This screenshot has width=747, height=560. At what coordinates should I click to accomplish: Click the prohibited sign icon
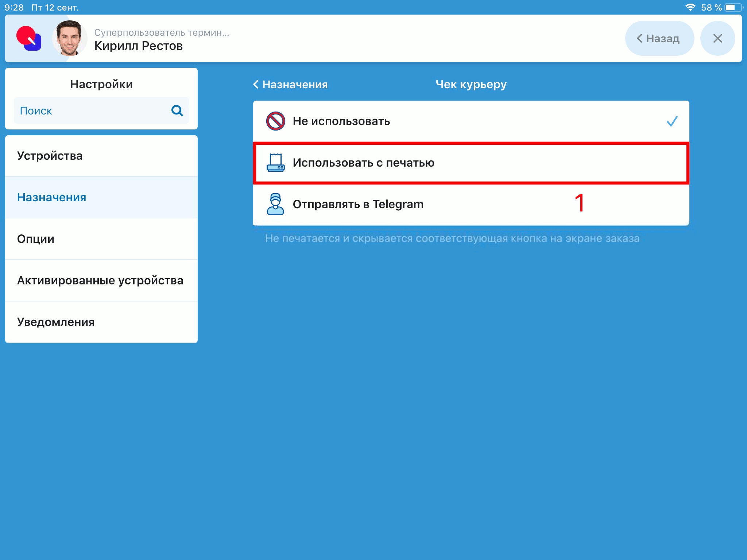275,121
